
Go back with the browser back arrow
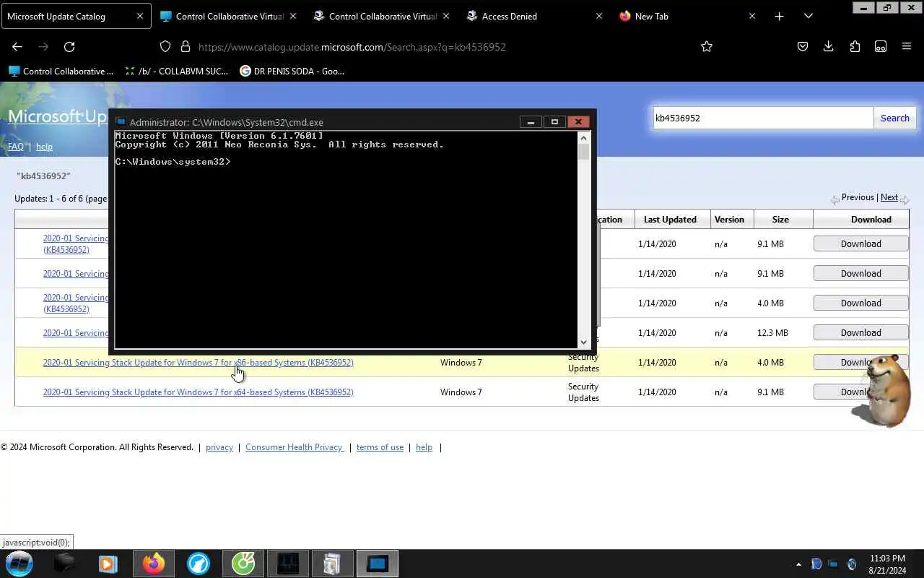[x=17, y=46]
